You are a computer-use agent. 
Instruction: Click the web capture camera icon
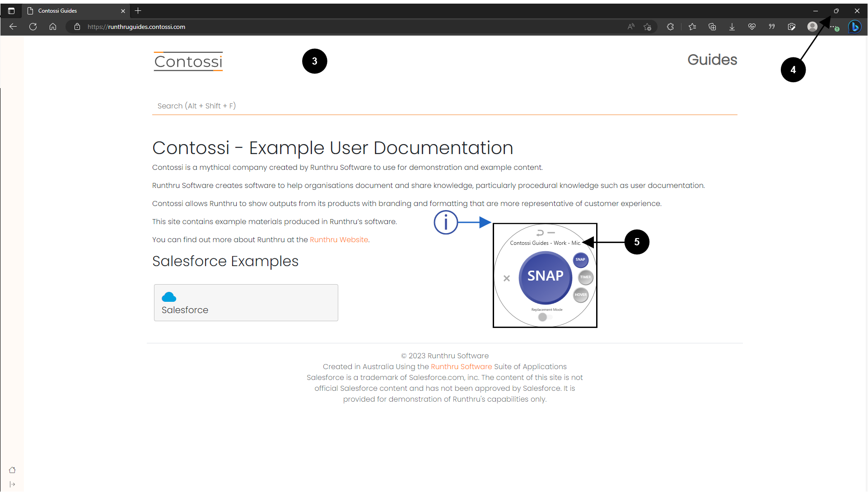point(792,27)
